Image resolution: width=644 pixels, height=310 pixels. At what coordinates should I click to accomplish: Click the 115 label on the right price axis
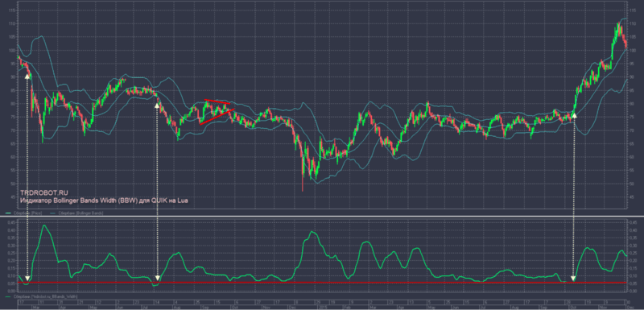633,10
